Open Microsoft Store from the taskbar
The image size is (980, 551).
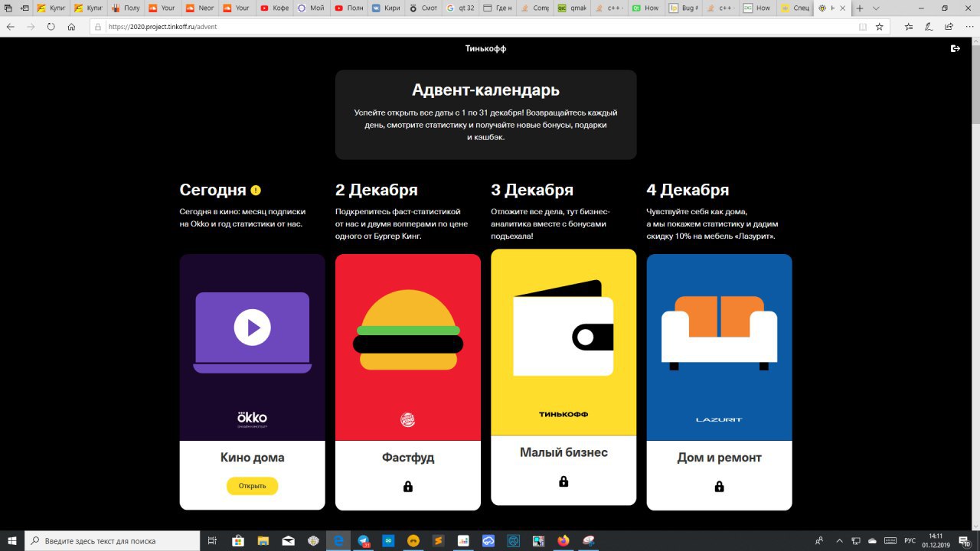pyautogui.click(x=238, y=540)
